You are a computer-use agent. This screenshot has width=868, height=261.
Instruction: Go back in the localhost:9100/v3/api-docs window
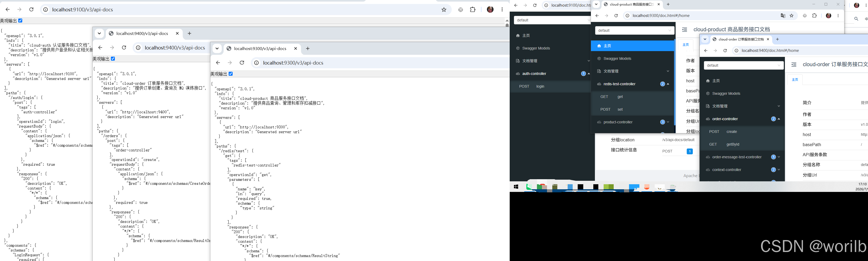(x=8, y=10)
